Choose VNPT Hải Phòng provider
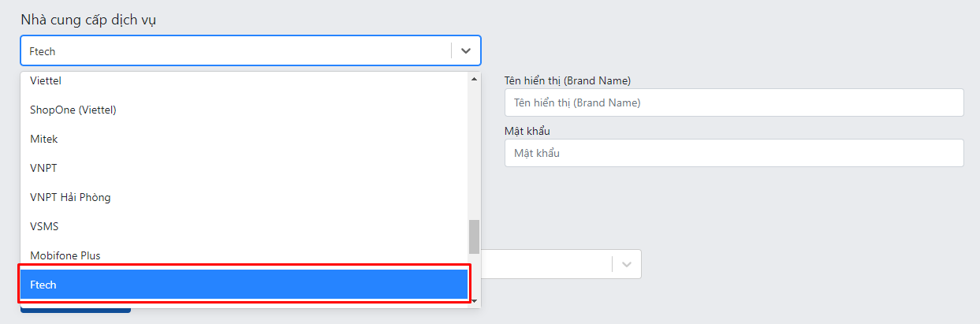Screen dimensions: 980x324 point(244,197)
